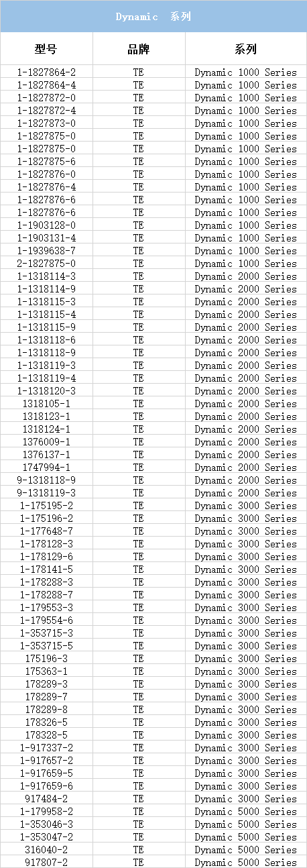The width and height of the screenshot is (307, 868).
Task: Click part number 1-175195-2
Action: point(46,506)
